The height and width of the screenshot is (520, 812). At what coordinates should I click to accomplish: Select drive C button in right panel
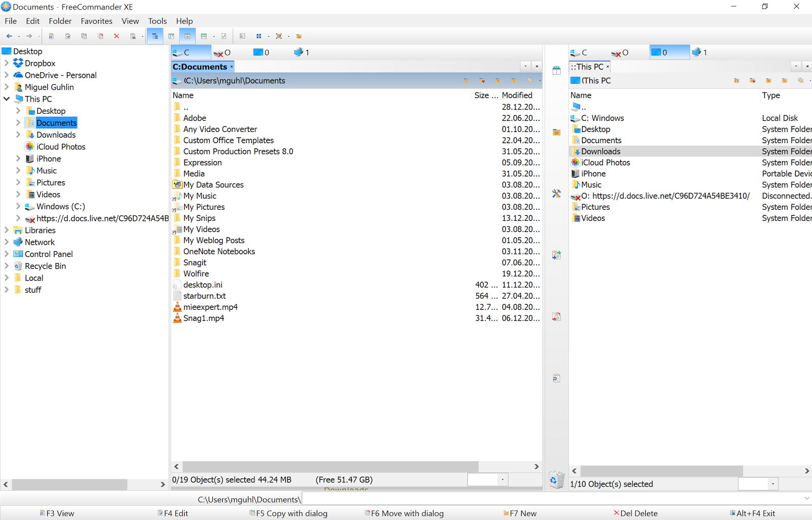point(579,52)
